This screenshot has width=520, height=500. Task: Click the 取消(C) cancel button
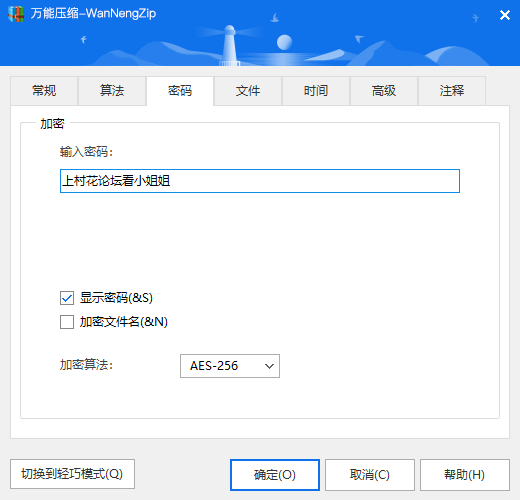click(x=370, y=475)
